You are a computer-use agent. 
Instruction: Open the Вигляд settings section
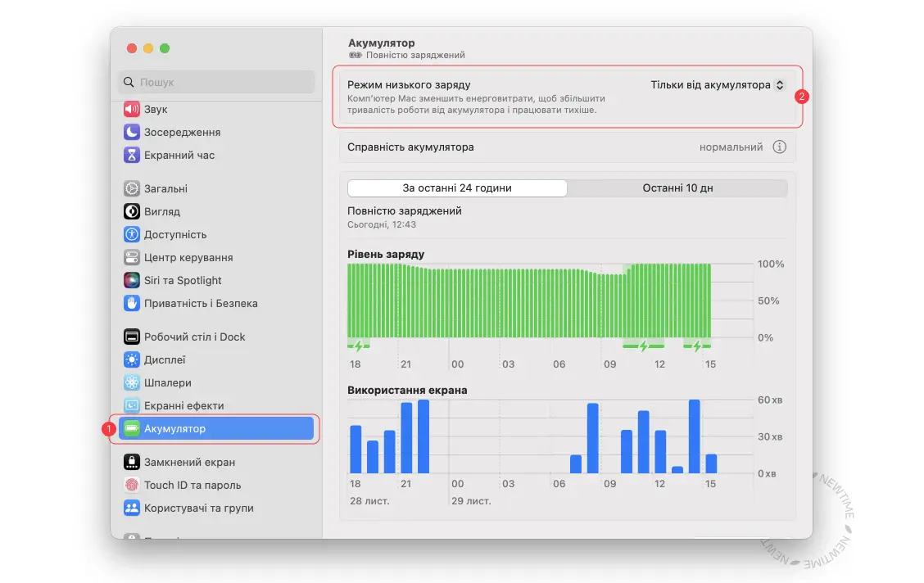pos(216,211)
